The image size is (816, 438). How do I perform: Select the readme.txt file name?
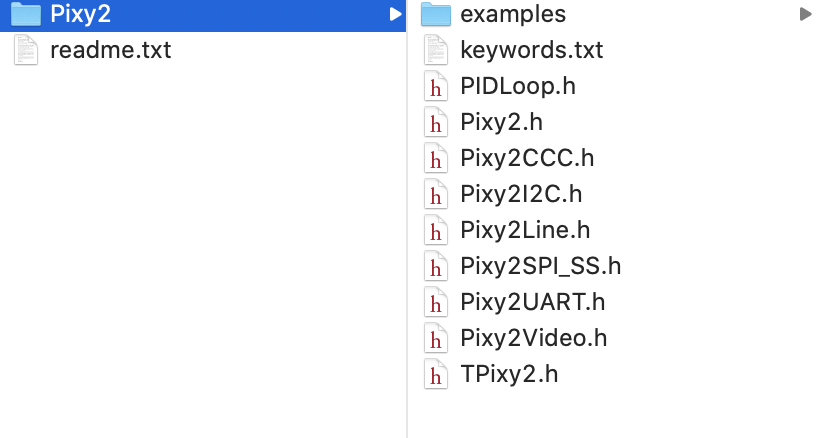coord(111,50)
